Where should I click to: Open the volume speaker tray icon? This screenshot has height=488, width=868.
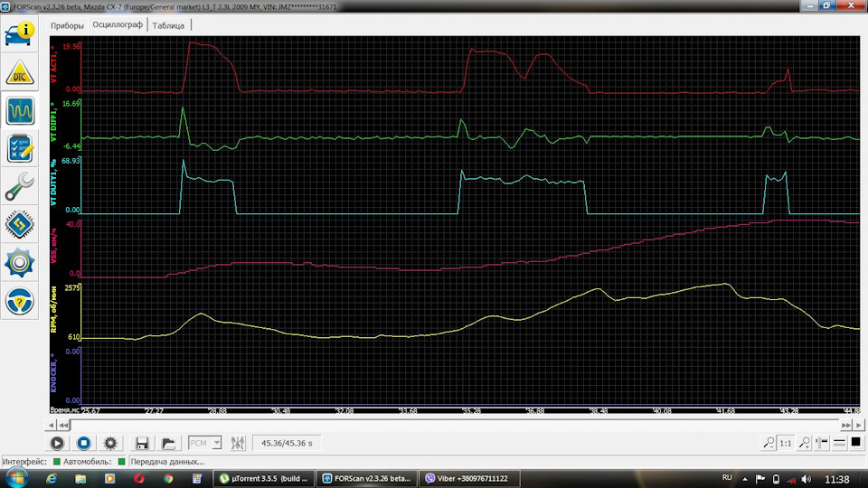(x=806, y=479)
